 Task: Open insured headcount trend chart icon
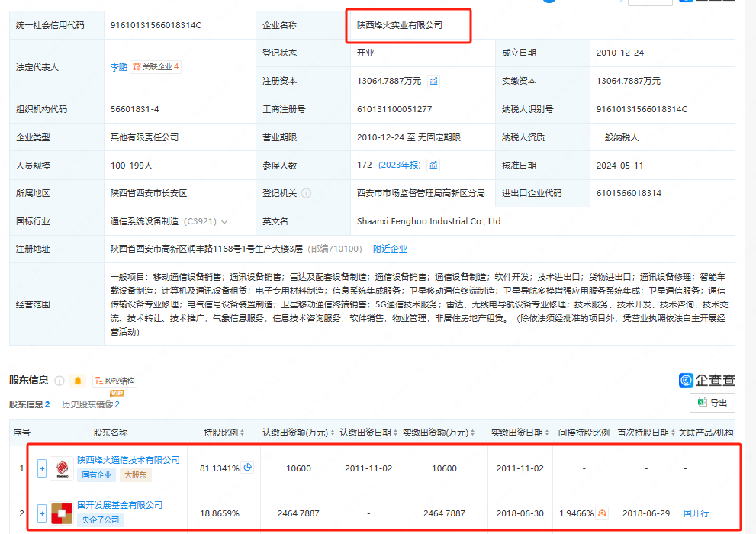pos(433,166)
